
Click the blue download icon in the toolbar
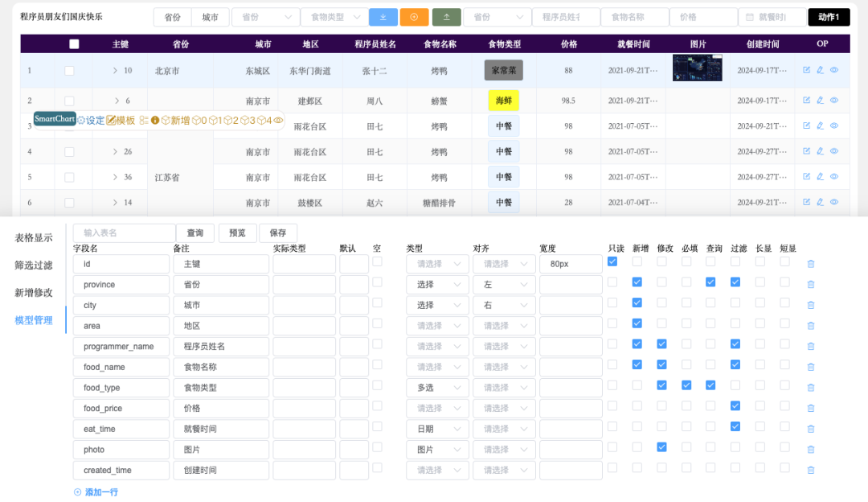[x=383, y=16]
